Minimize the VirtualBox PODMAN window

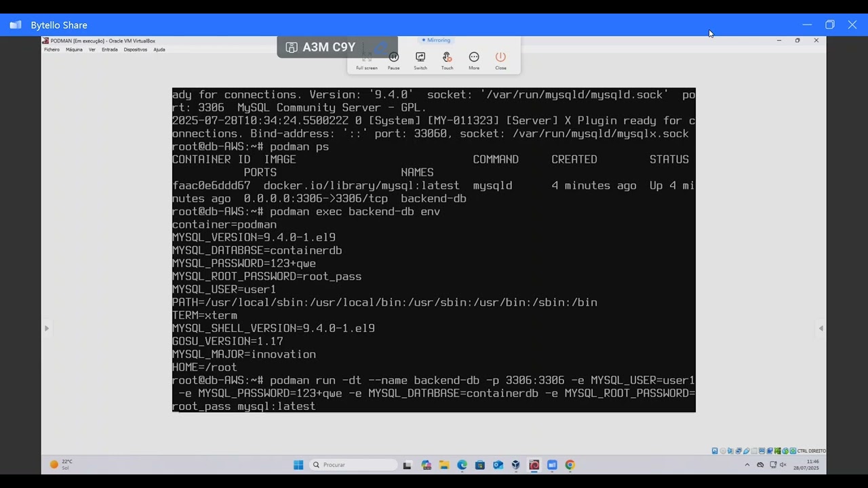(x=779, y=41)
